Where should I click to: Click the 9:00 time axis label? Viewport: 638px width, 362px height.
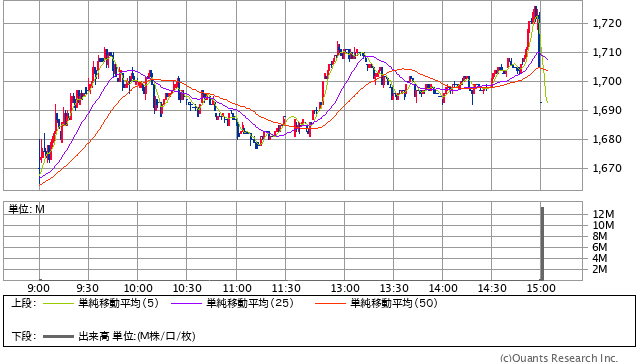[39, 288]
